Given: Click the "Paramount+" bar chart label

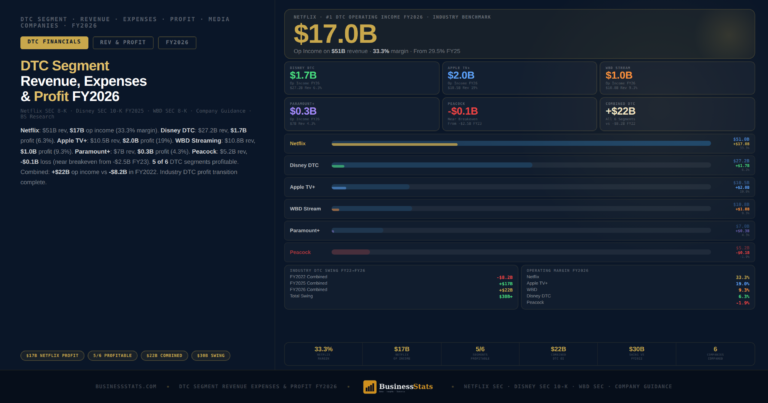Looking at the screenshot, I should pos(304,230).
